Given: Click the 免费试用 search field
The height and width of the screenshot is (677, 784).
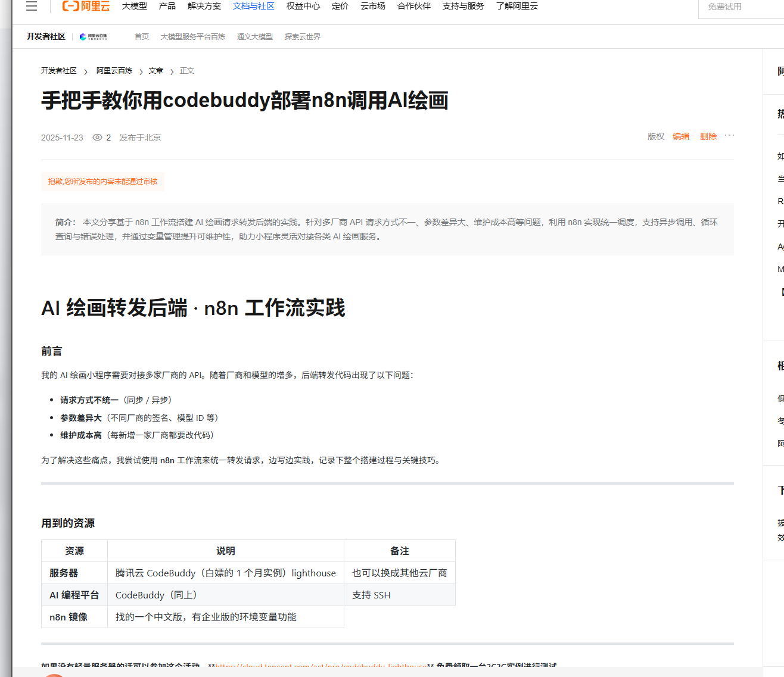Looking at the screenshot, I should coord(741,7).
